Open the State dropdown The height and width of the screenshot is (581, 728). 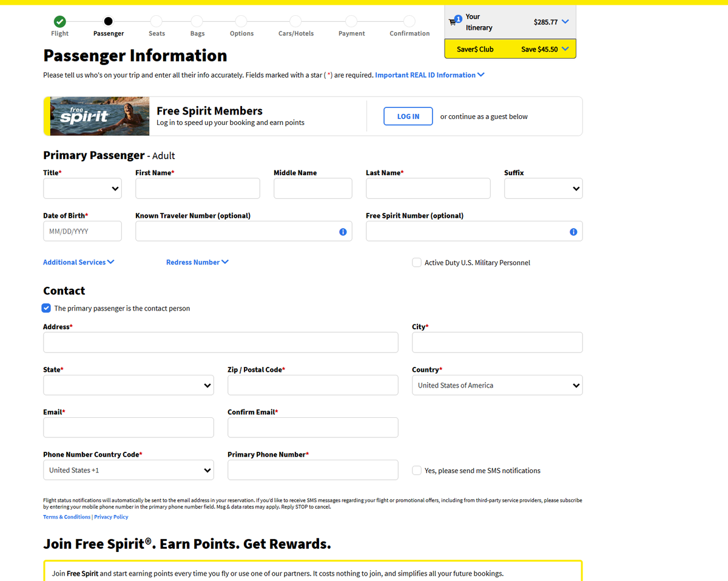click(x=129, y=385)
